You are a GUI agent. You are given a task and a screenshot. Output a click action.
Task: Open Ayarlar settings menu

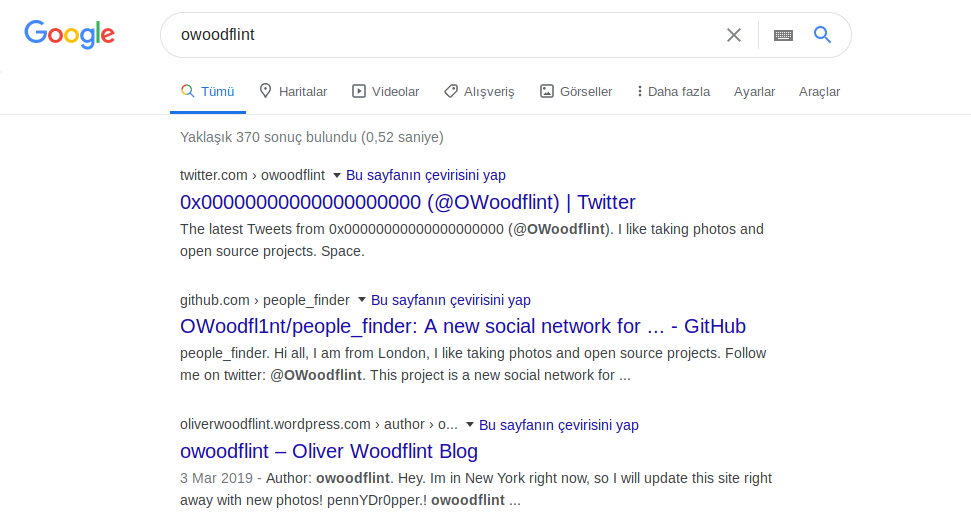click(x=754, y=91)
